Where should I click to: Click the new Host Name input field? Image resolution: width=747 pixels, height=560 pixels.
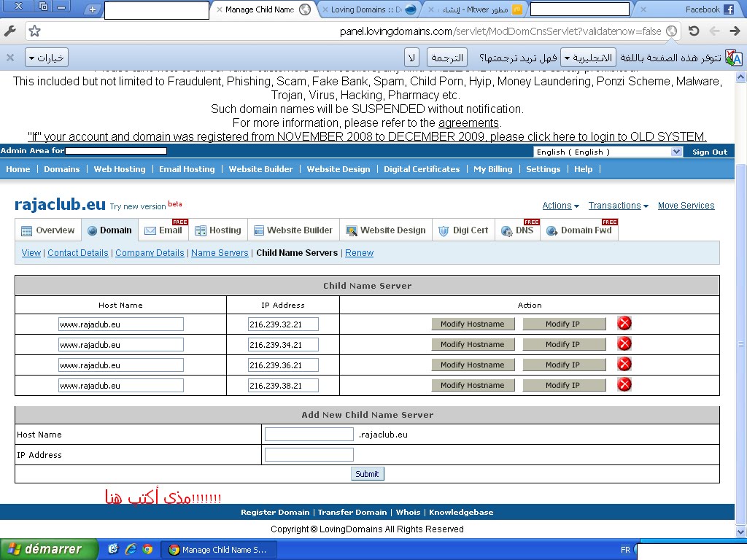[309, 435]
